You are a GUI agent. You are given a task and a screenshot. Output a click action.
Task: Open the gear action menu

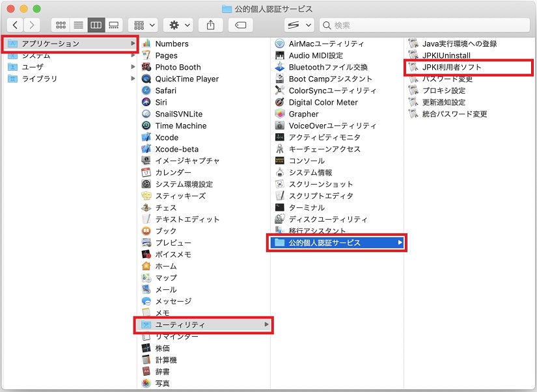tap(179, 25)
